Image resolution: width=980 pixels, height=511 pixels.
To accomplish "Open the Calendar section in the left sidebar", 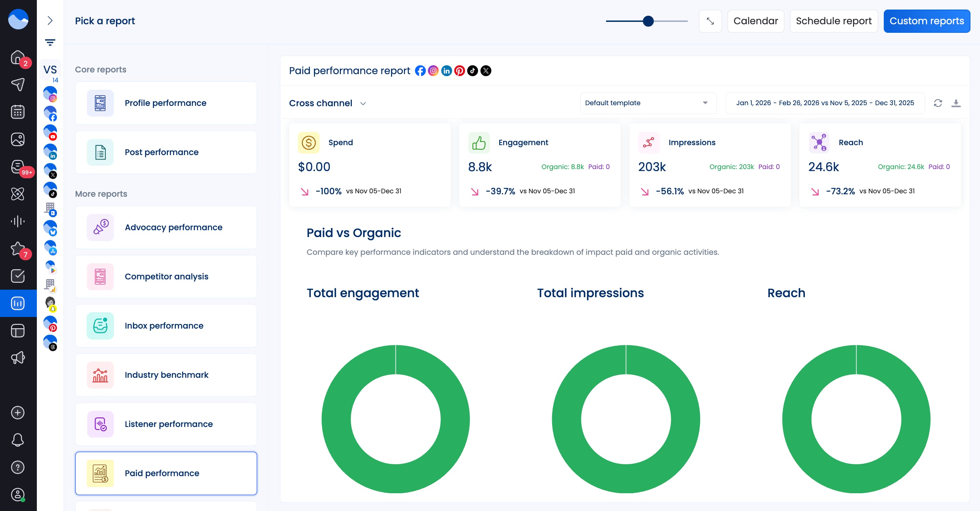I will coord(18,112).
